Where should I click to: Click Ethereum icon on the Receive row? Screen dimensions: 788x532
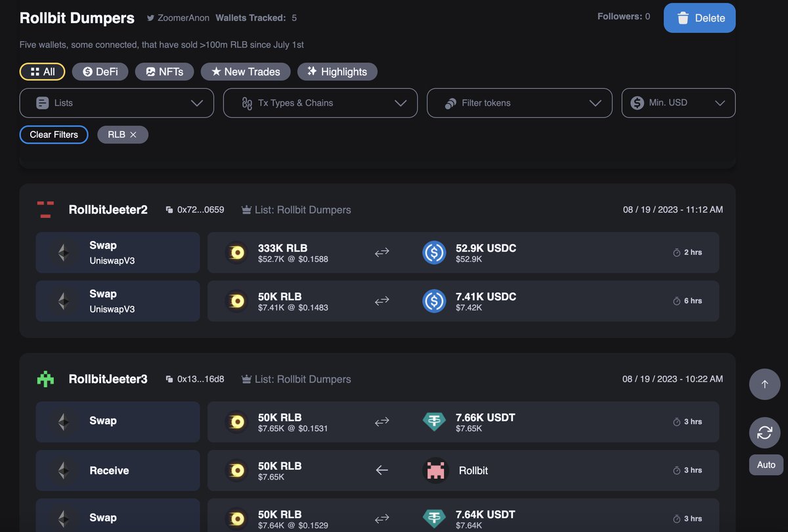click(64, 470)
